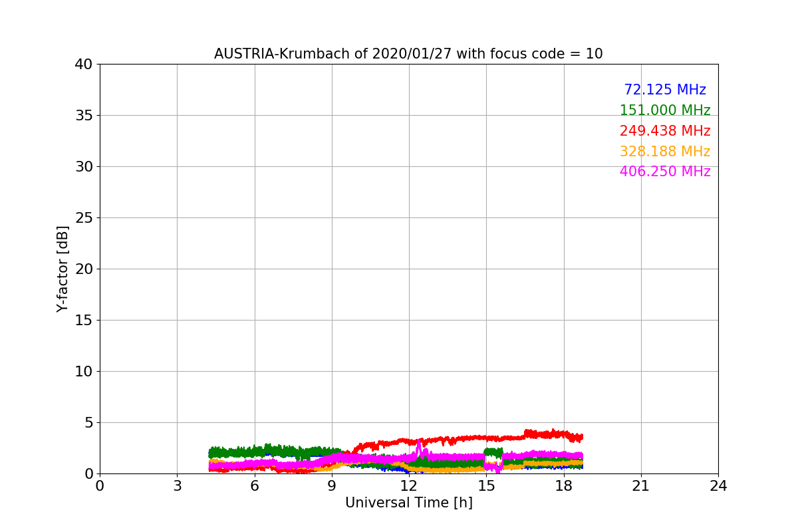Click the x-axis tick label 9

[332, 486]
